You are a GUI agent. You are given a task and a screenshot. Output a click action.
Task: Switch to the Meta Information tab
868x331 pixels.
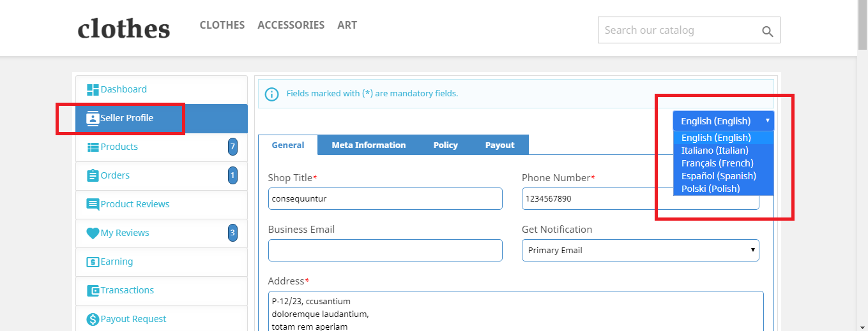click(x=369, y=145)
